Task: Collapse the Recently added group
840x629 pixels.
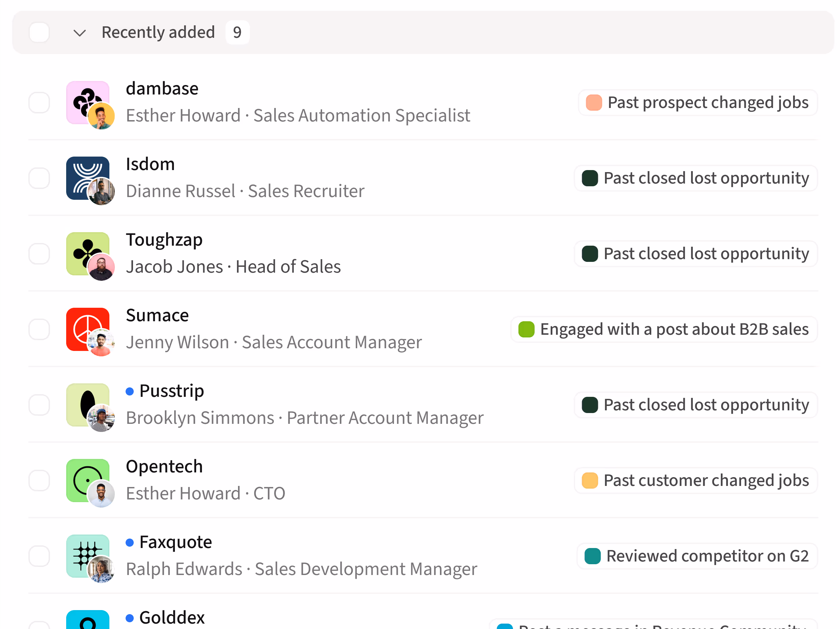Action: point(80,33)
